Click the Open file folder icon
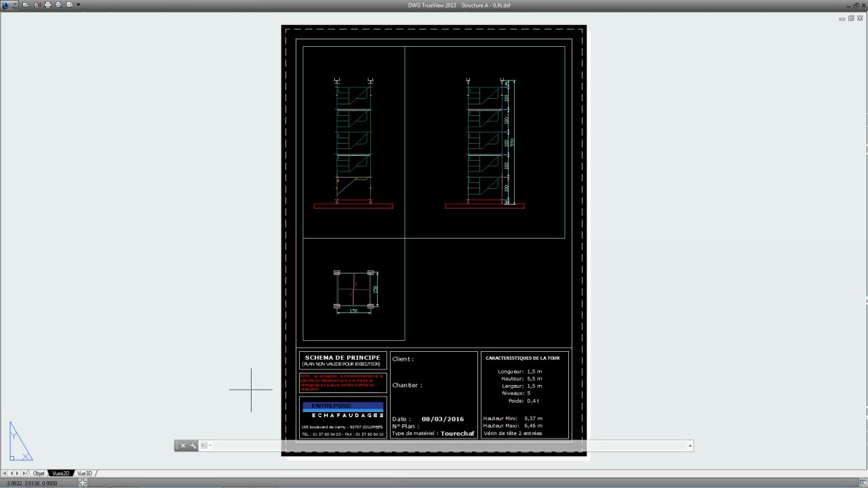 pos(26,5)
